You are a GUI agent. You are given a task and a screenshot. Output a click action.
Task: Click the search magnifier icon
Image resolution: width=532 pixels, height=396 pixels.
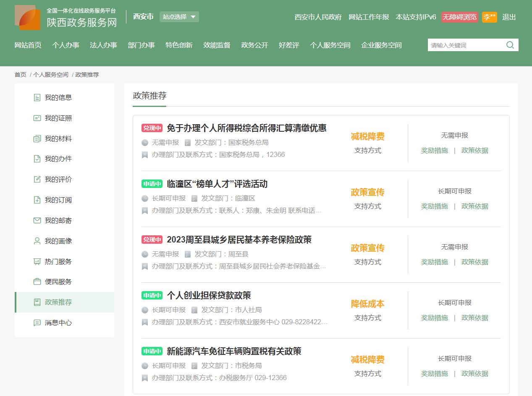click(x=510, y=45)
